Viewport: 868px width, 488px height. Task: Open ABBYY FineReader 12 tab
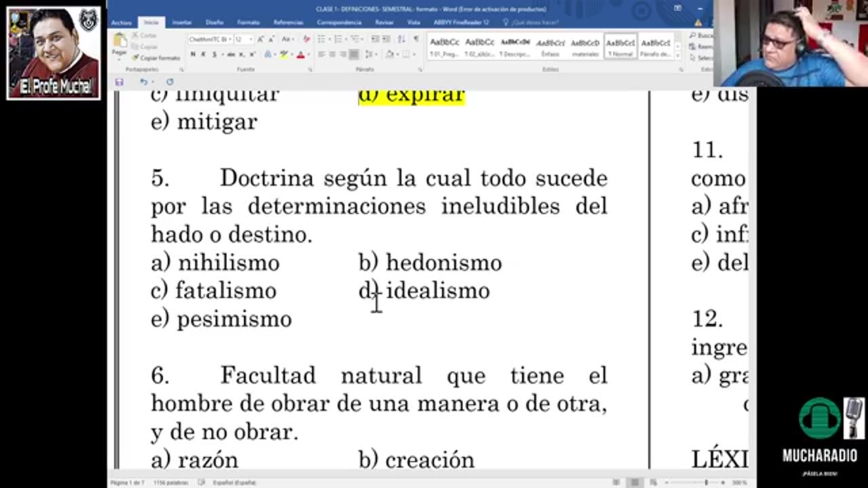[462, 22]
